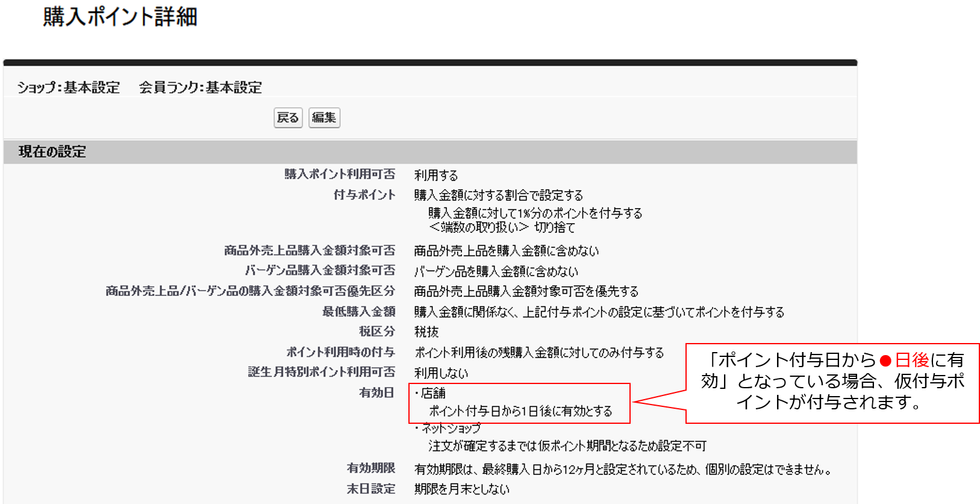Click the 戻る (Back) button
Image resolution: width=980 pixels, height=504 pixels.
(288, 118)
